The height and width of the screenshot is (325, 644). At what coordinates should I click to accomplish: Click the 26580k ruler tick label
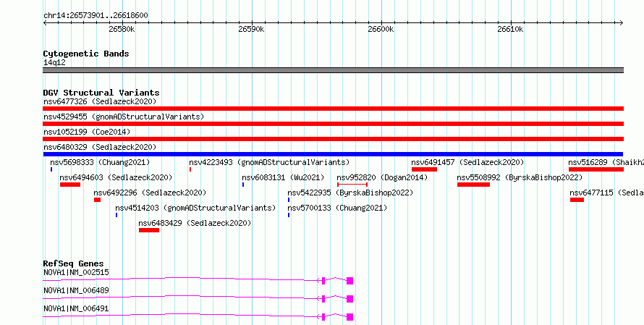[x=122, y=29]
